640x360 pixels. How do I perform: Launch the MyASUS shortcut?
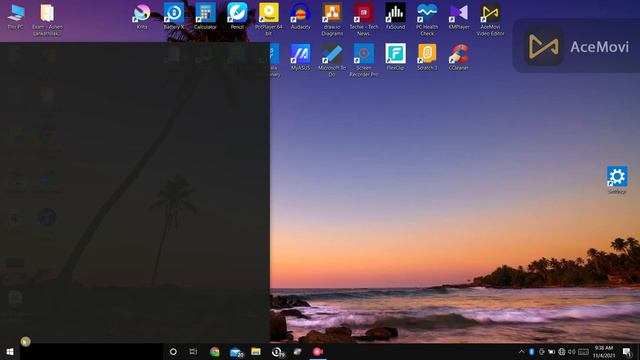pos(300,57)
